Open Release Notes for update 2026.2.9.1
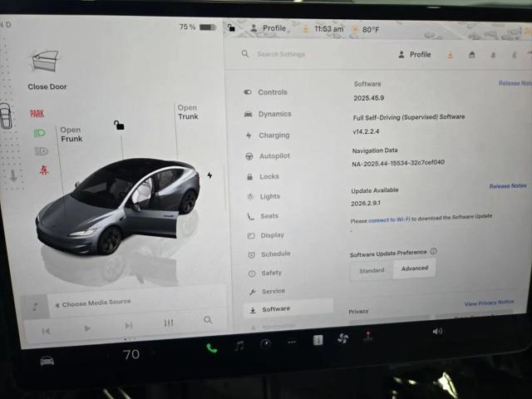The image size is (532, 399). pos(508,186)
